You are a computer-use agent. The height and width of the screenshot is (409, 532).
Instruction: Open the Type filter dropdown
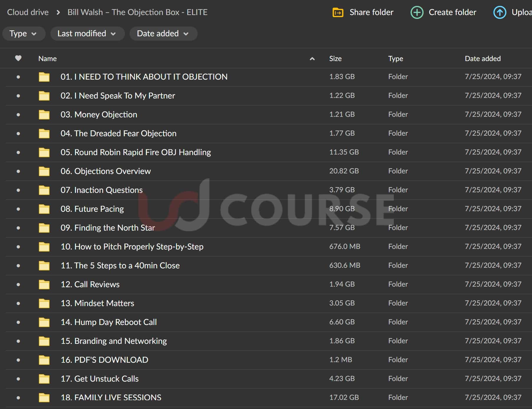click(24, 33)
